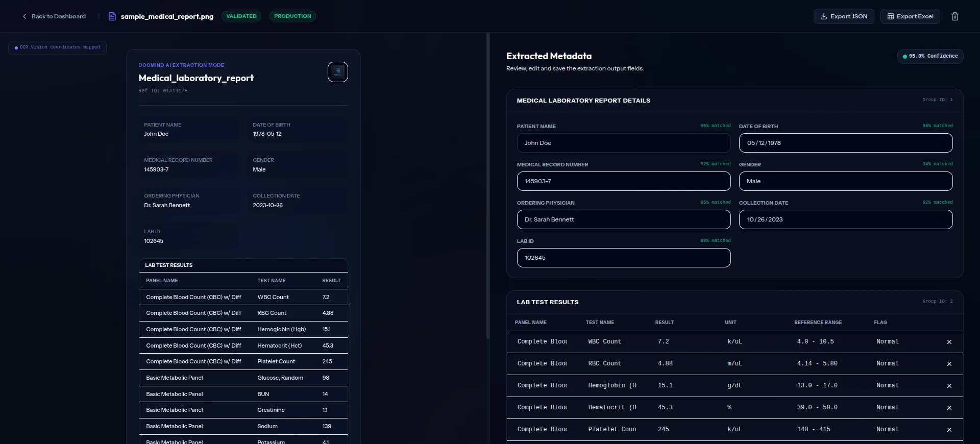Image resolution: width=980 pixels, height=444 pixels.
Task: Export extraction to Excel
Action: coord(910,16)
